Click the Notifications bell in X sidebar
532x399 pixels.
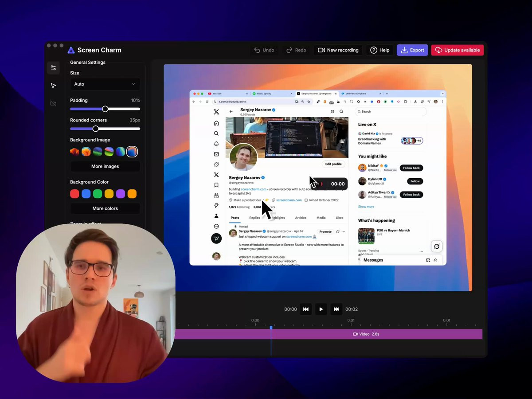[x=216, y=144]
